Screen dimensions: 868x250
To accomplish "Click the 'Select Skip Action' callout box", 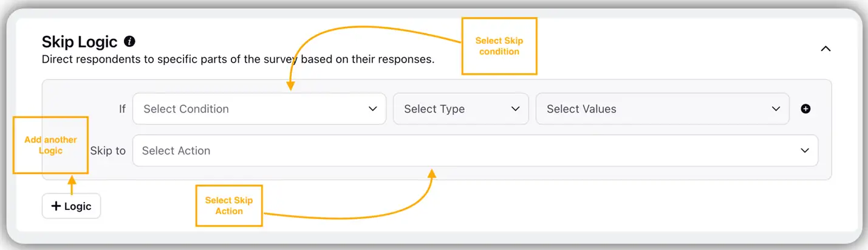I will pyautogui.click(x=228, y=206).
